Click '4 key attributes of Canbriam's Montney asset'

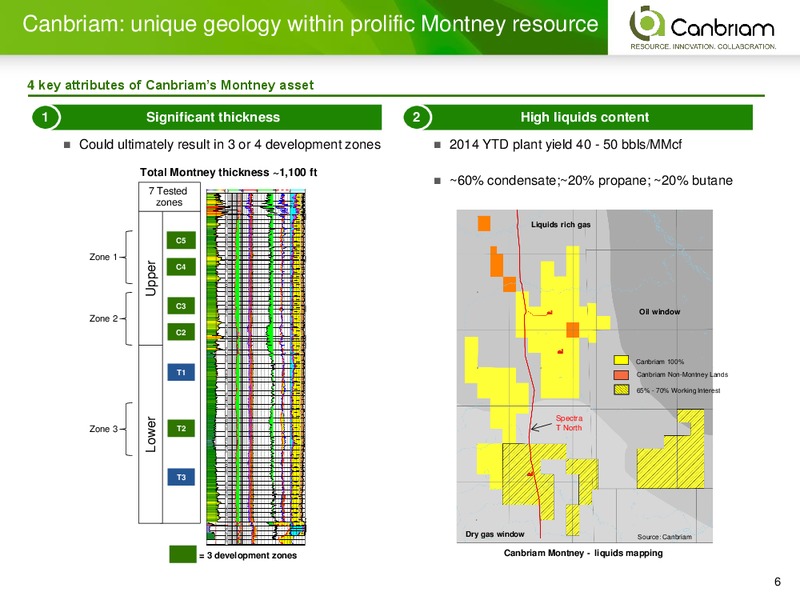pos(170,85)
